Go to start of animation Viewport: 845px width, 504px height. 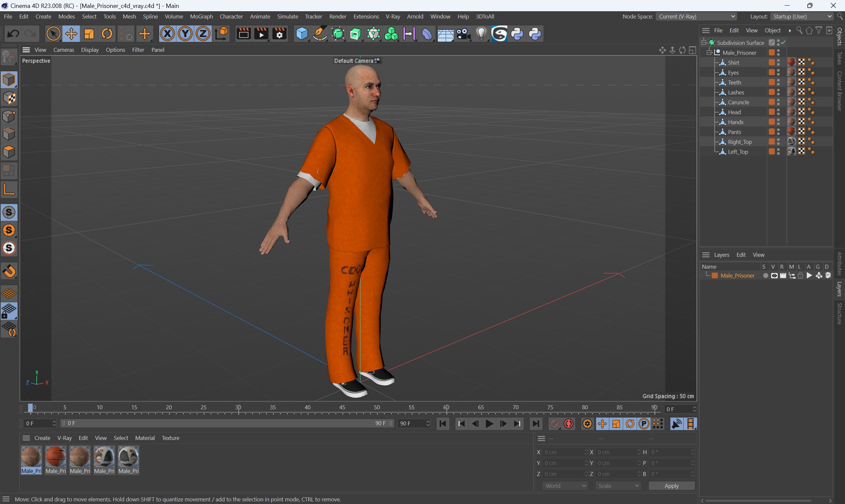pyautogui.click(x=443, y=423)
